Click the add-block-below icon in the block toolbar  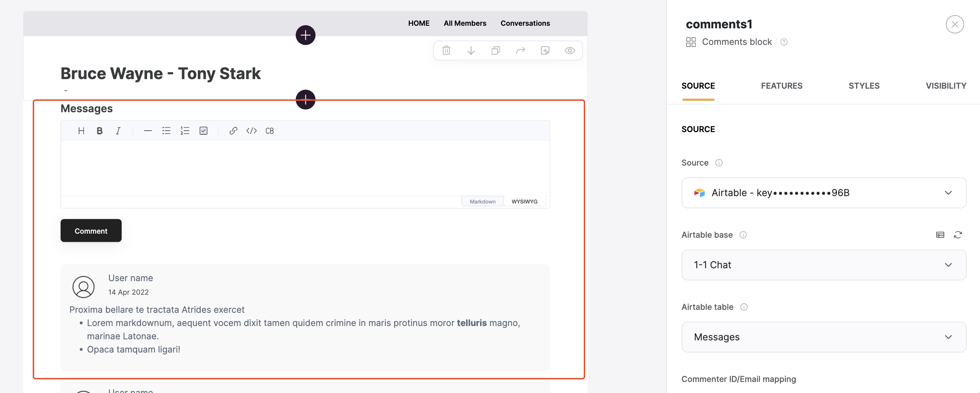pyautogui.click(x=545, y=50)
